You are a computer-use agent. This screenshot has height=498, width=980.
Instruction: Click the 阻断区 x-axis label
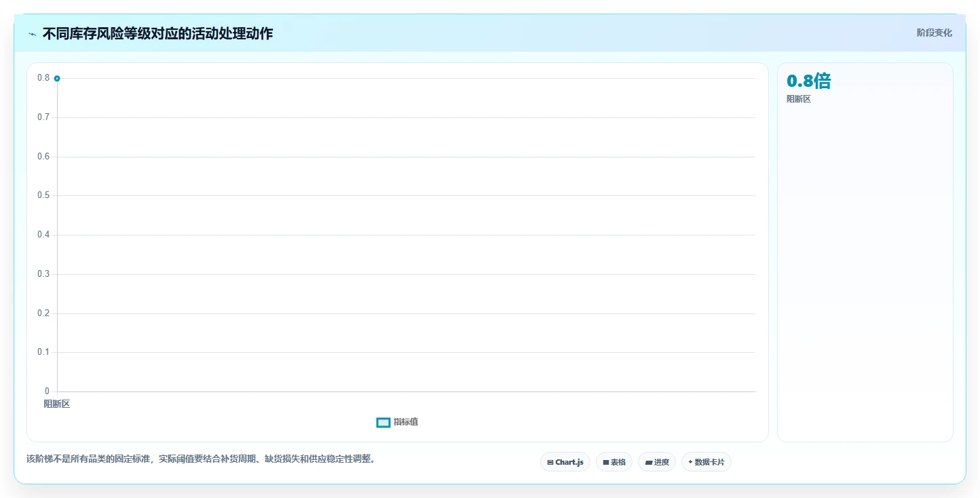[57, 404]
